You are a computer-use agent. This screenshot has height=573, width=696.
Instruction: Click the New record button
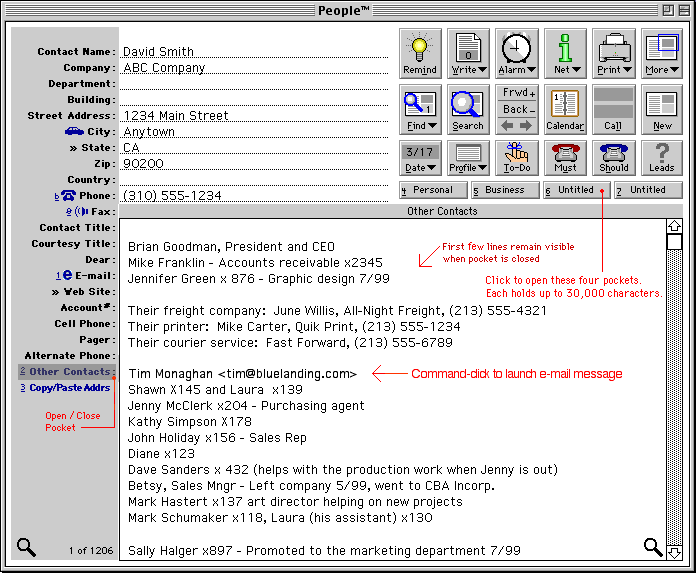coord(662,109)
